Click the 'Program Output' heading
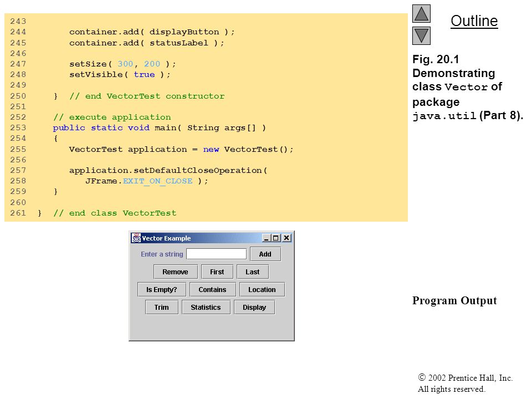532x399 pixels. tap(454, 300)
